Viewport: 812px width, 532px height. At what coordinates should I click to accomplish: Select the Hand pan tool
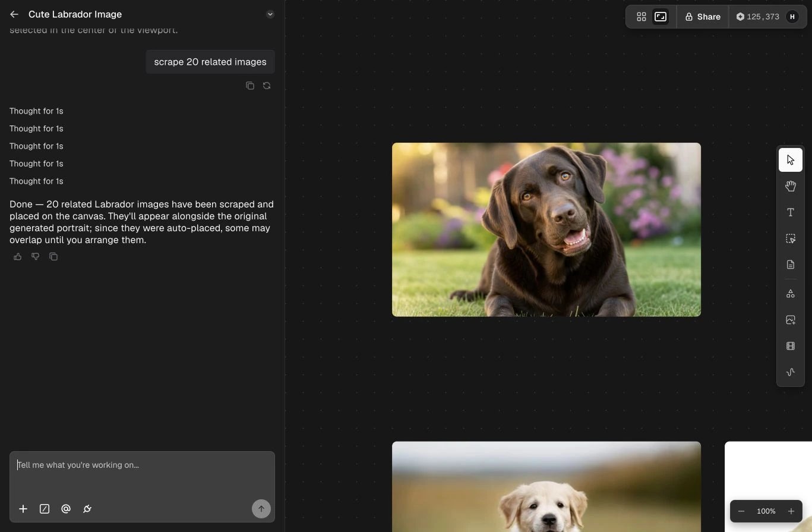[791, 186]
